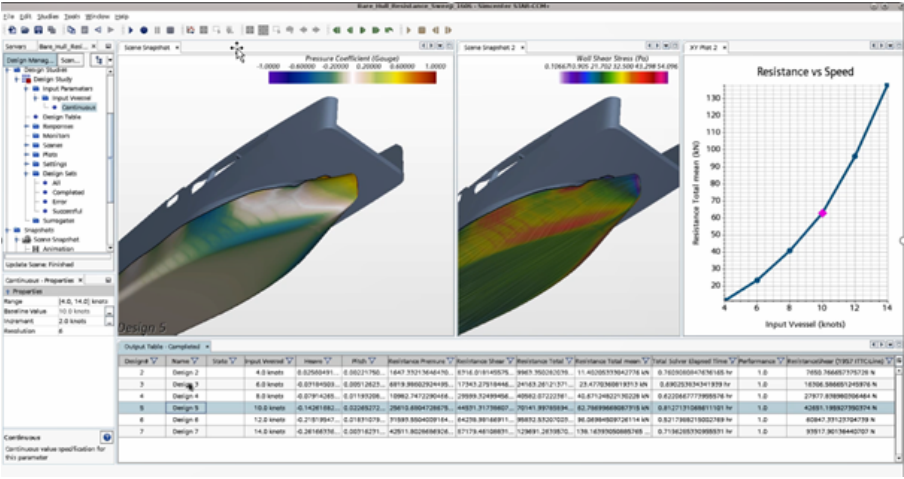Click the Scene Snapshot printer-like tree icon
904x479 pixels.
(27, 239)
